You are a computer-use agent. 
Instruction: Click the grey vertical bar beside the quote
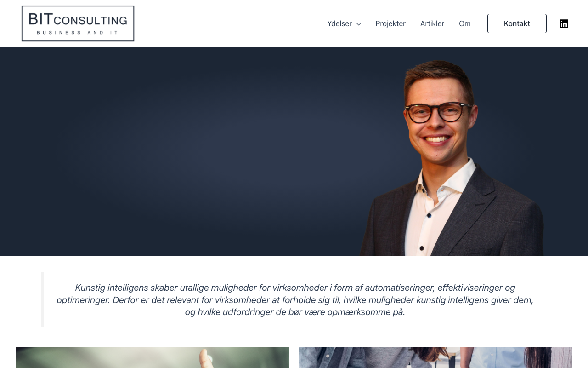(42, 299)
